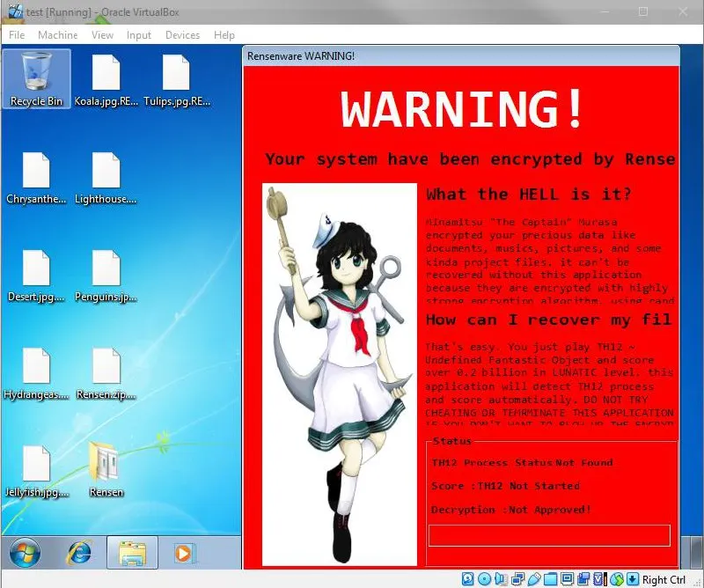Close the VirtualBox window

coord(683,11)
